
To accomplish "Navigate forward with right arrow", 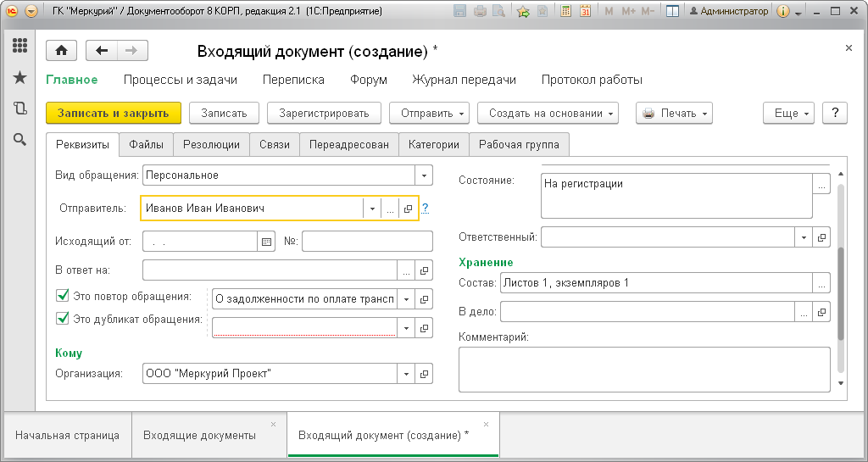I will 131,51.
